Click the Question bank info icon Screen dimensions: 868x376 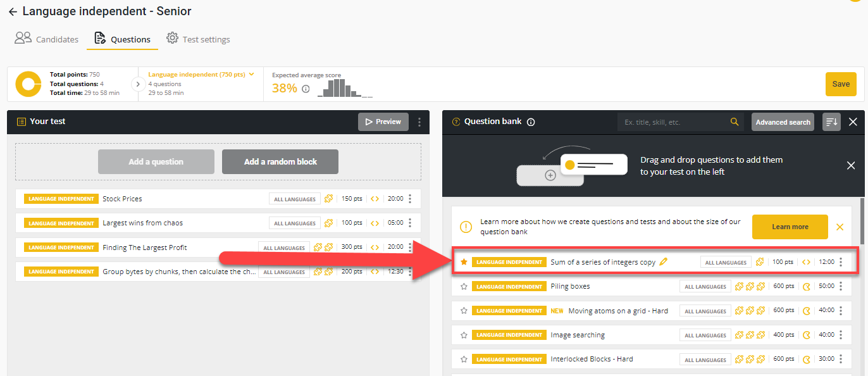tap(531, 122)
